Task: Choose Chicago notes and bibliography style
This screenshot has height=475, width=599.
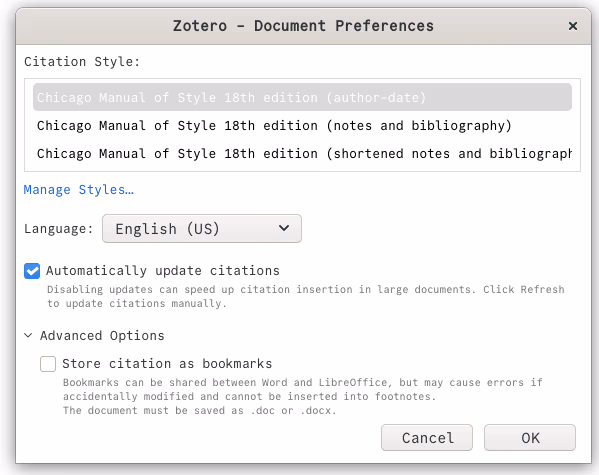Action: click(302, 125)
